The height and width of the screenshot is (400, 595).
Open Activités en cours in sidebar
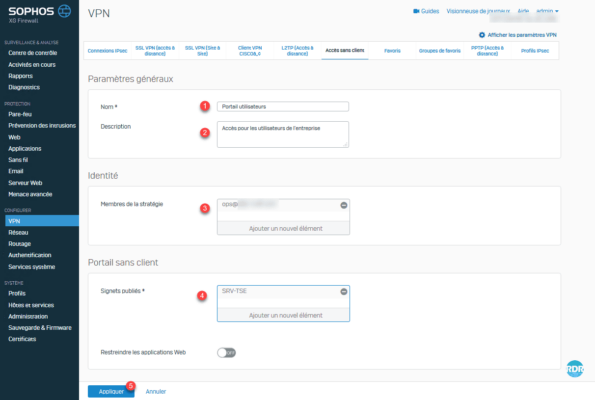32,65
